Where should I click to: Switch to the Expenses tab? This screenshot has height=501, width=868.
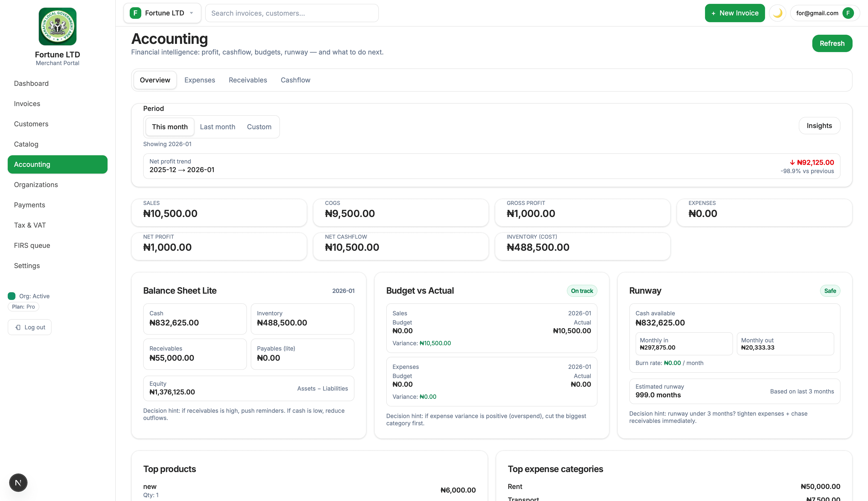200,80
